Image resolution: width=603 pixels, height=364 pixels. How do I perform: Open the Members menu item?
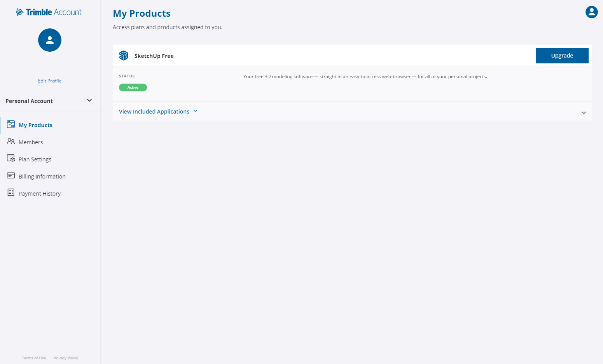pos(31,142)
